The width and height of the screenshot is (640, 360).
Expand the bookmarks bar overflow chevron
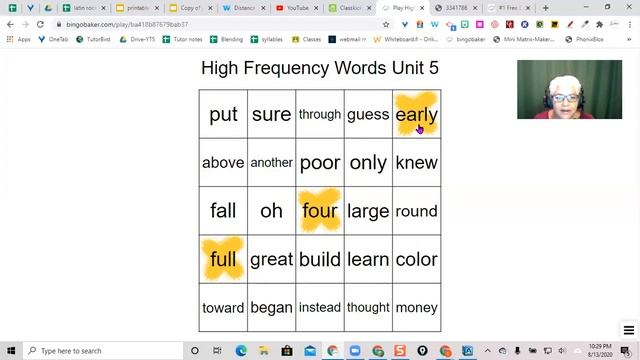(x=629, y=39)
